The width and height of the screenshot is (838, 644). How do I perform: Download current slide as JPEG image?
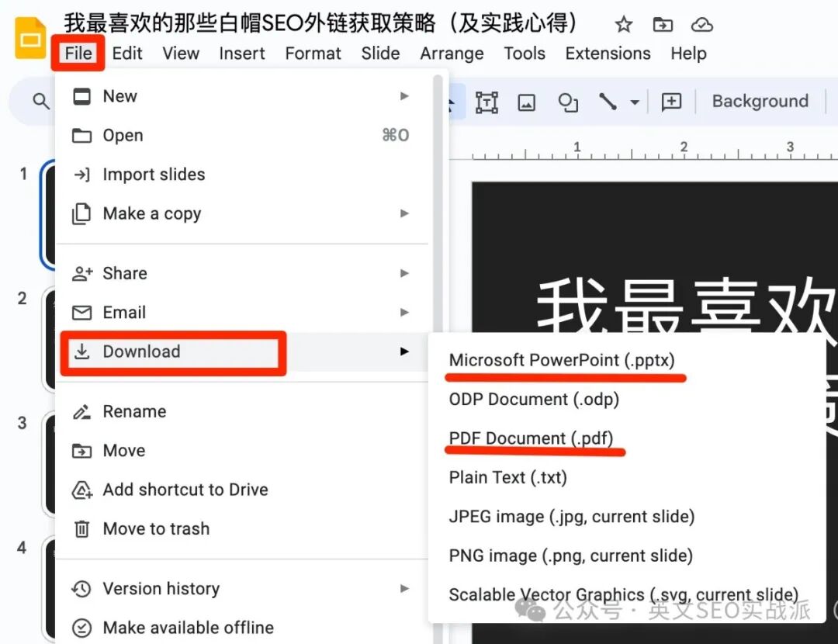click(627, 516)
